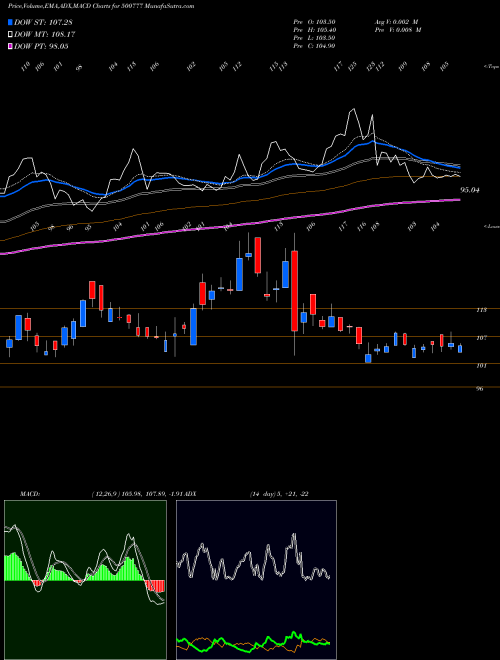The height and width of the screenshot is (660, 500).
Task: Click the magenta DOW PT legend swatch
Action: [10, 46]
